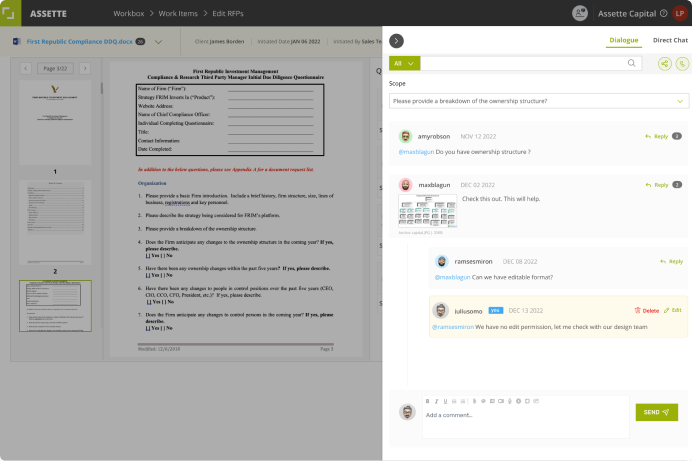Collapse the dialogue panel with the arrow button
This screenshot has height=461, width=692.
tap(396, 41)
